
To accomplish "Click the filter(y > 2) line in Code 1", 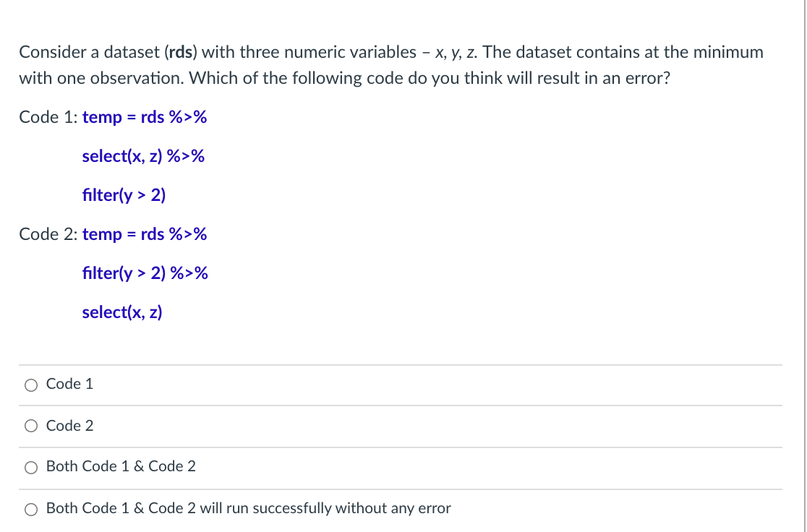I will point(124,195).
